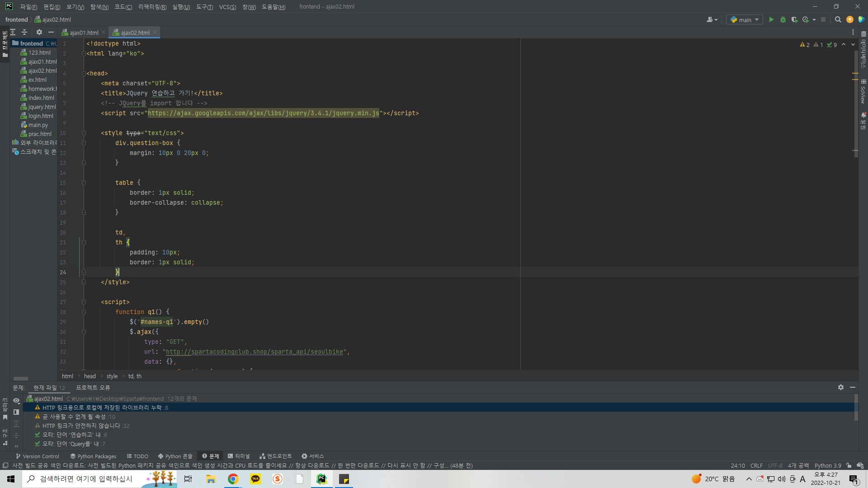Image resolution: width=868 pixels, height=488 pixels.
Task: Toggle the editor preview in Problems panel
Action: pyautogui.click(x=16, y=412)
